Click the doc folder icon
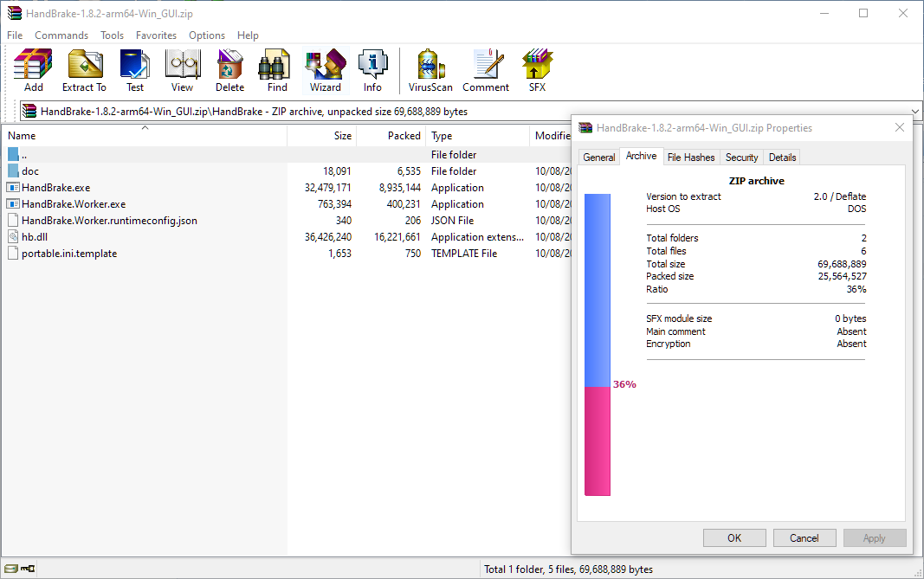The image size is (924, 579). pos(14,170)
